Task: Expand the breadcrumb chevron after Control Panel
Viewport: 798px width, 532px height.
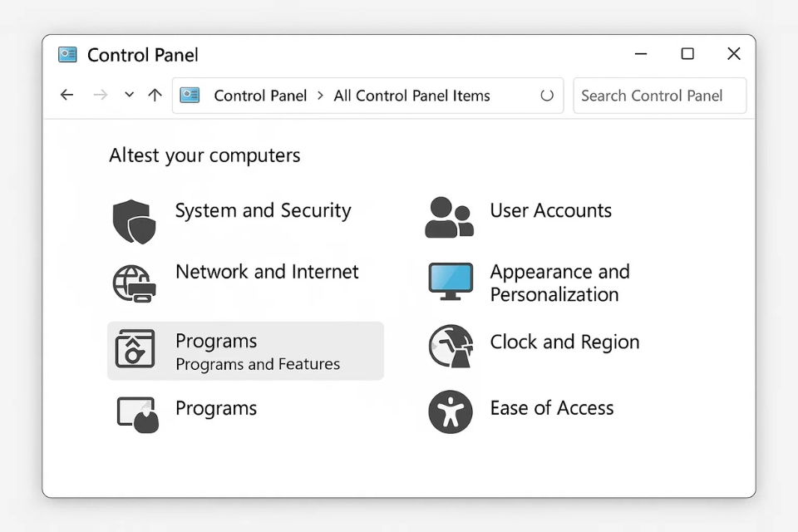Action: 321,96
